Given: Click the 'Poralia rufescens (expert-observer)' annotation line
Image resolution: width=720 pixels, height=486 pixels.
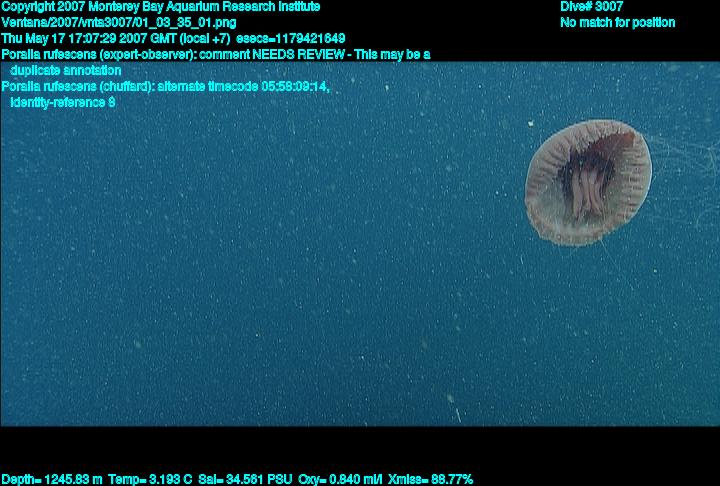Looking at the screenshot, I should point(216,54).
